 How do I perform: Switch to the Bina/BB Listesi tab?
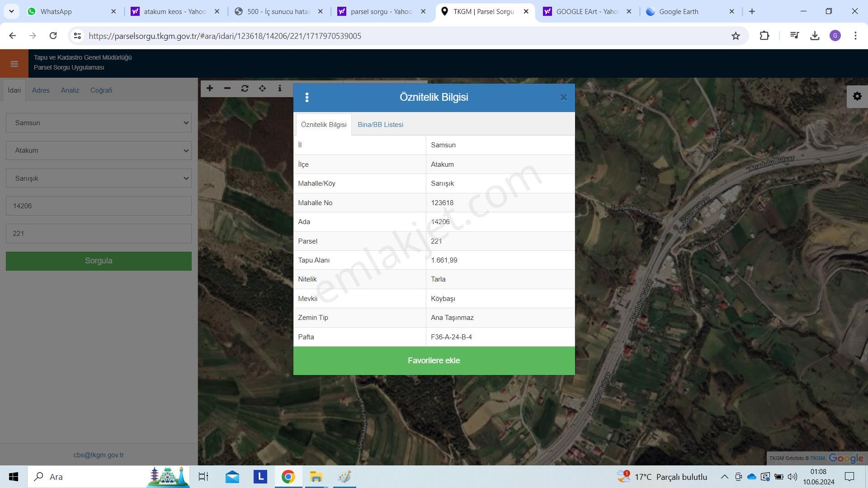(x=380, y=124)
